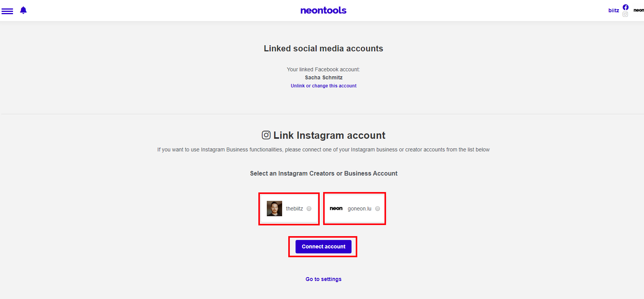Open Unlink or change this account
644x299 pixels.
(324, 86)
